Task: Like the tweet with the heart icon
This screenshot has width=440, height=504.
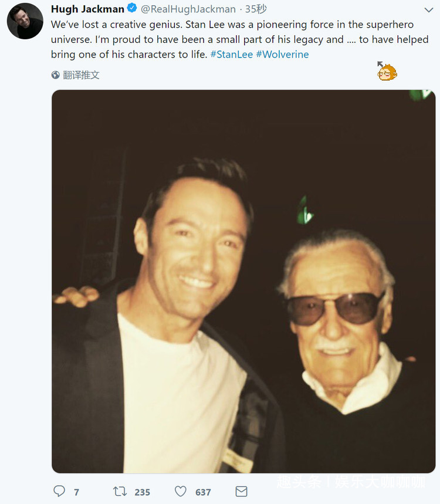Action: (181, 491)
